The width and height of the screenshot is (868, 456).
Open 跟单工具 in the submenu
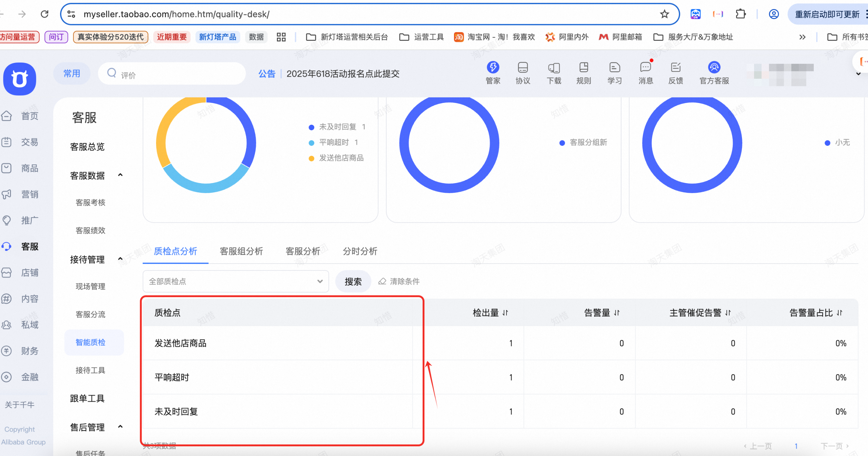tap(87, 398)
